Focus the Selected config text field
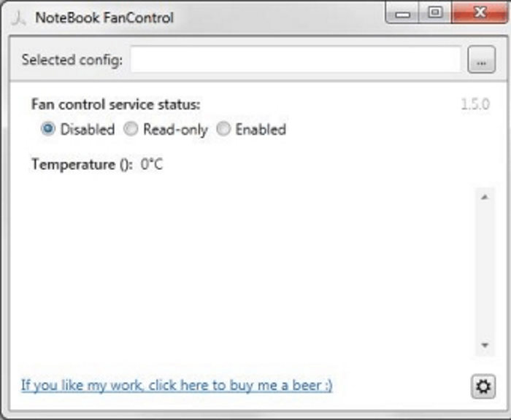 tap(296, 59)
